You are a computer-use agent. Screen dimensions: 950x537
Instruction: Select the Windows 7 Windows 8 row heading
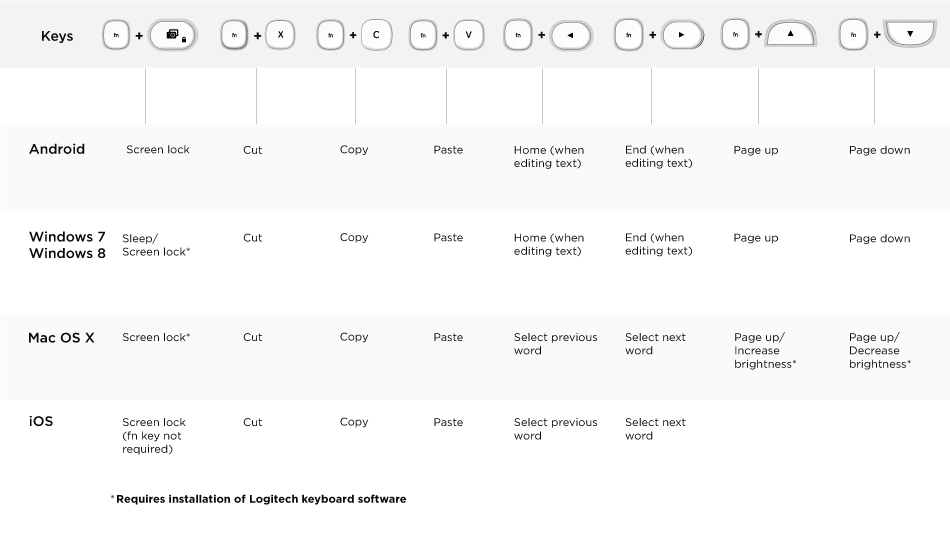pyautogui.click(x=67, y=245)
